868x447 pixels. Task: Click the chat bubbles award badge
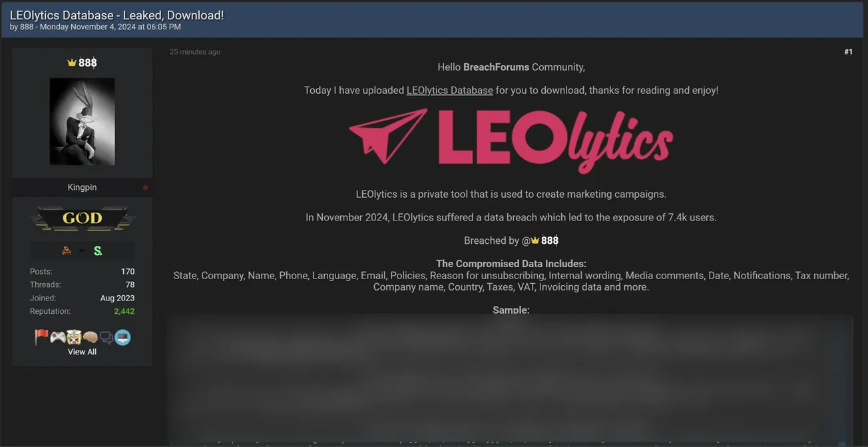tap(107, 338)
